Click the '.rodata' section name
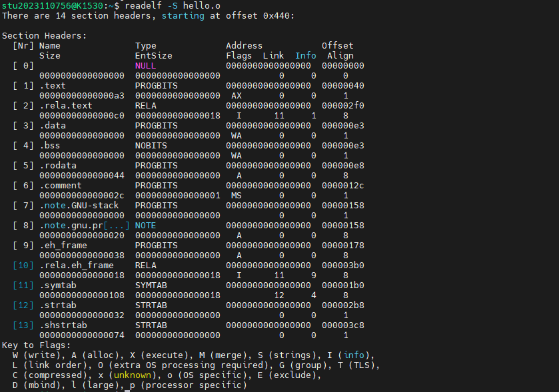Screen dimensions: 559x392 (x=58, y=165)
